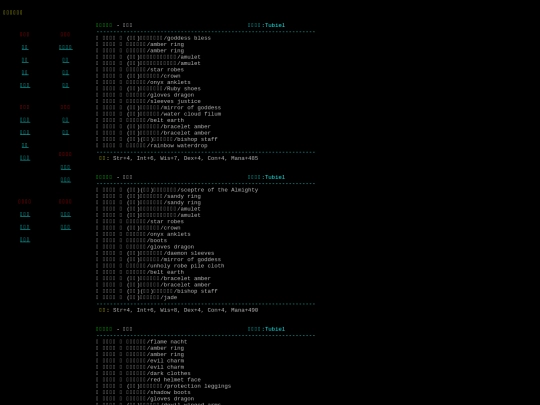Select the '/sleeves justice' equipment row
The height and width of the screenshot is (405, 540).
click(148, 101)
